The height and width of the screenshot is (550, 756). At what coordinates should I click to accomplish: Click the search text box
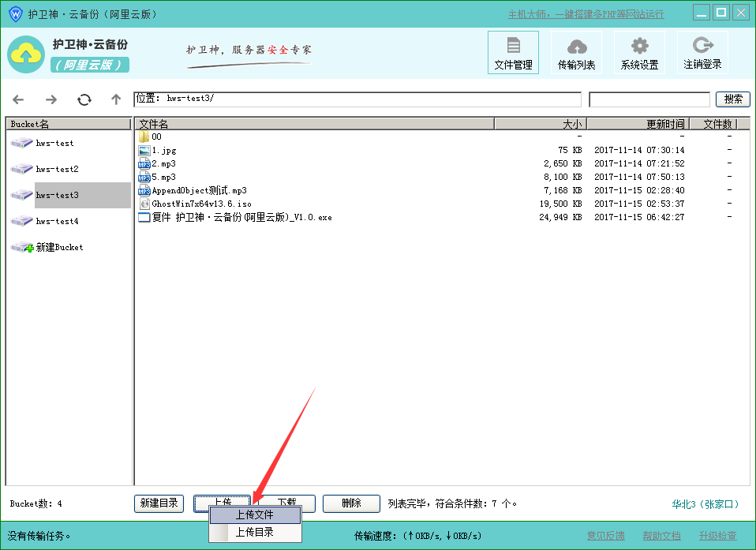pyautogui.click(x=649, y=99)
